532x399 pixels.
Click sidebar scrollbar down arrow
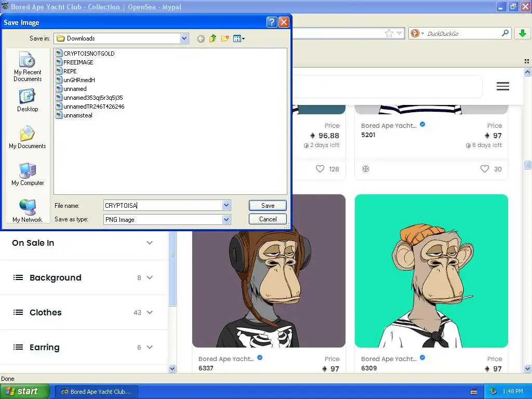point(172,369)
